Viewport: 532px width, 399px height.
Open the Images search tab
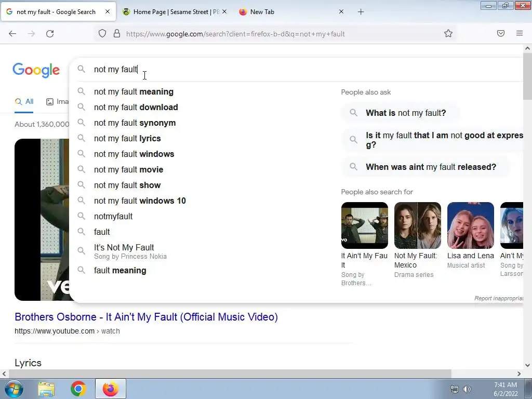[x=57, y=101]
